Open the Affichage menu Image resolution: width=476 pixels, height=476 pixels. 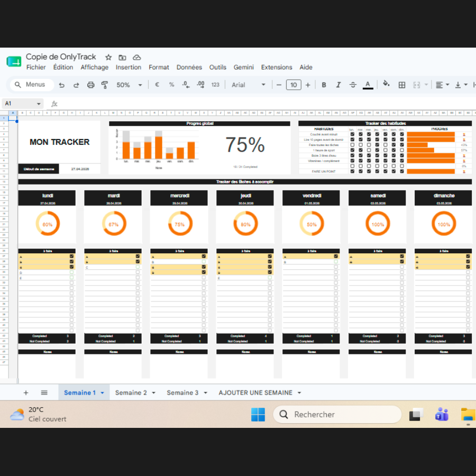pos(95,67)
